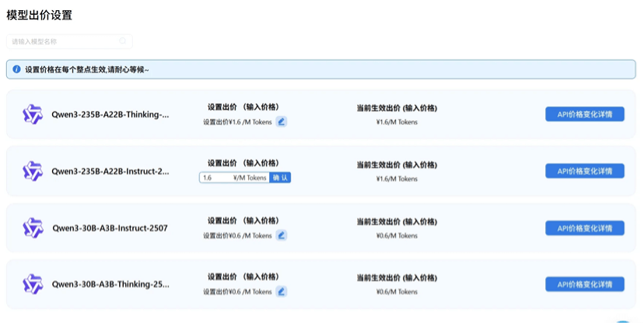Viewport: 644px width, 323px height.
Task: Select the Qwen3-30B-A3B-Instruct-2507 model name
Action: click(110, 228)
